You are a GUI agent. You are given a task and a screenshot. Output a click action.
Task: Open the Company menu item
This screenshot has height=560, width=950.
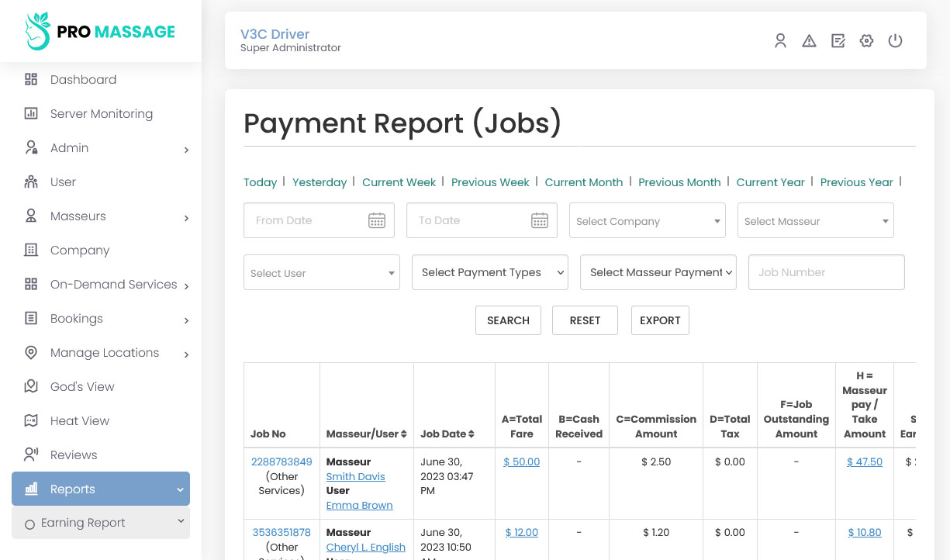point(101,250)
